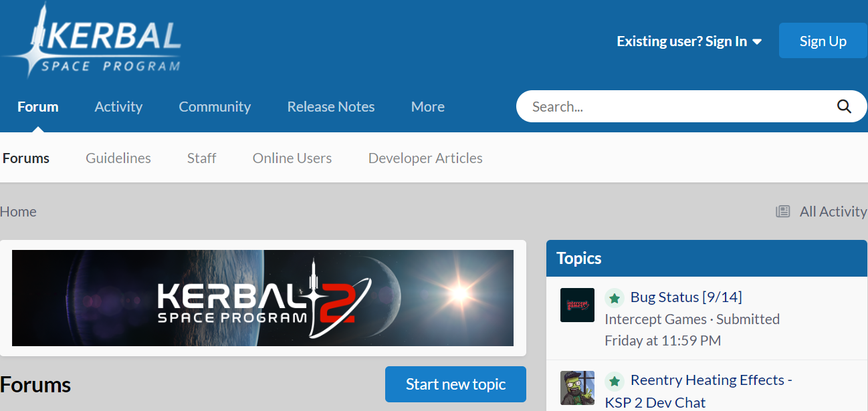Click star badge beside Reentry Heating Effects
Image resolution: width=868 pixels, height=411 pixels.
coord(614,381)
